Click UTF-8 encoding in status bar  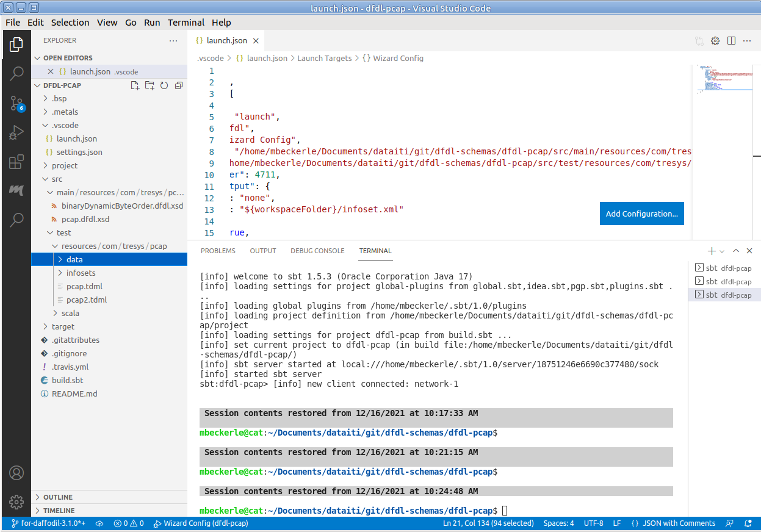coord(593,523)
